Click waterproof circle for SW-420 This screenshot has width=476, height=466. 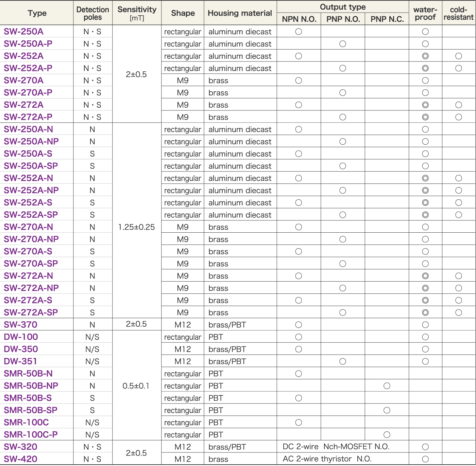point(425,460)
